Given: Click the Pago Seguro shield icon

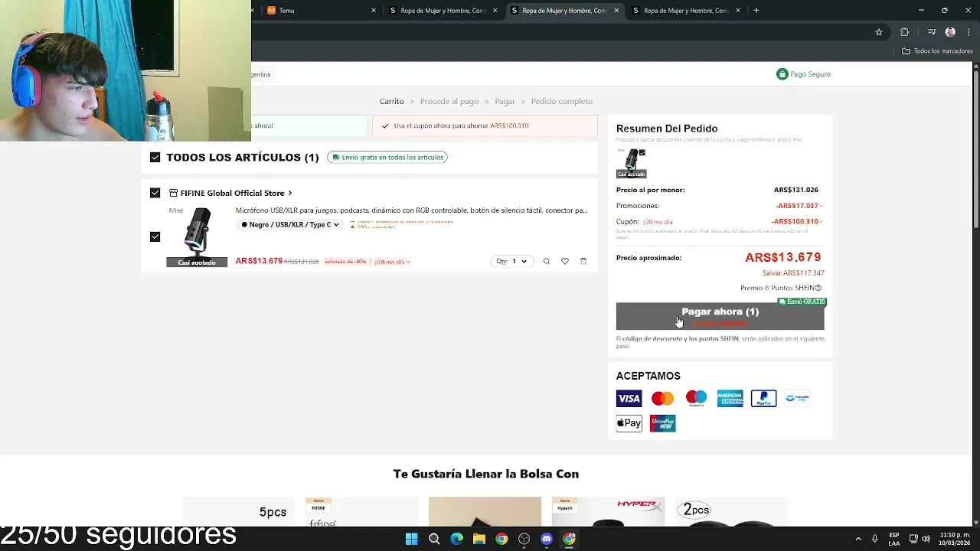Looking at the screenshot, I should [782, 74].
